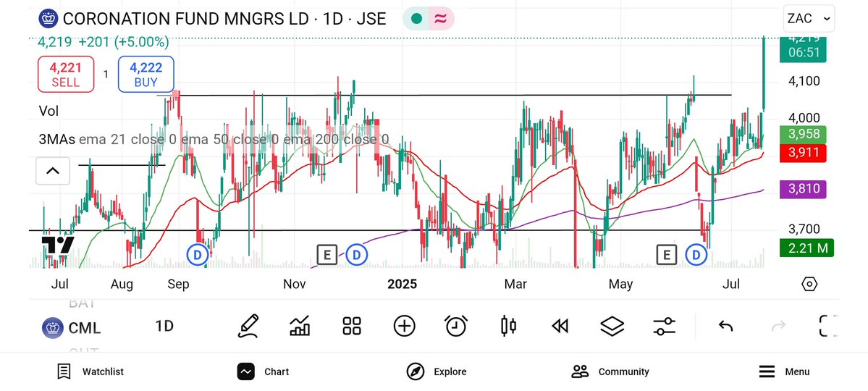Screen dimensions: 868x391
Task: Click the Nov time axis label
Action: [x=294, y=285]
